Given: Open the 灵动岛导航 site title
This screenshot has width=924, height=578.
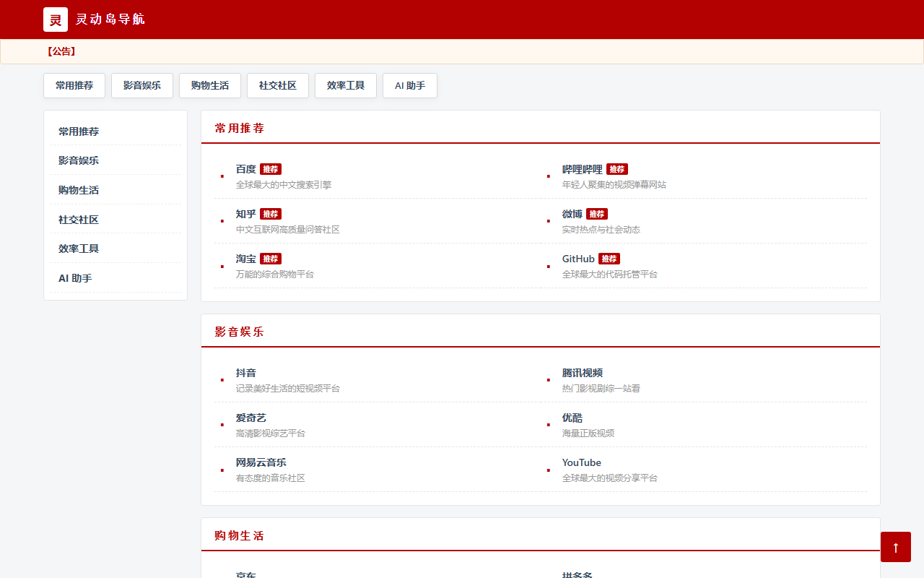Looking at the screenshot, I should 110,20.
